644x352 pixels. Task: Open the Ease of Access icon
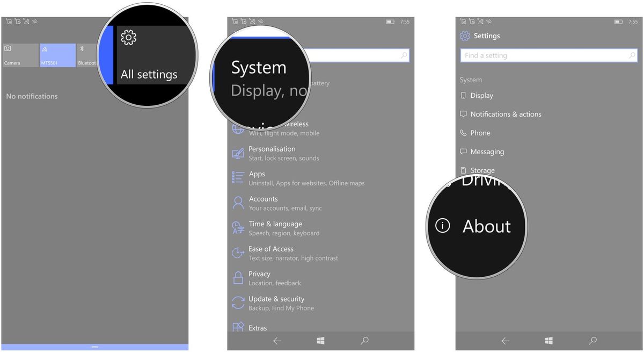(238, 253)
